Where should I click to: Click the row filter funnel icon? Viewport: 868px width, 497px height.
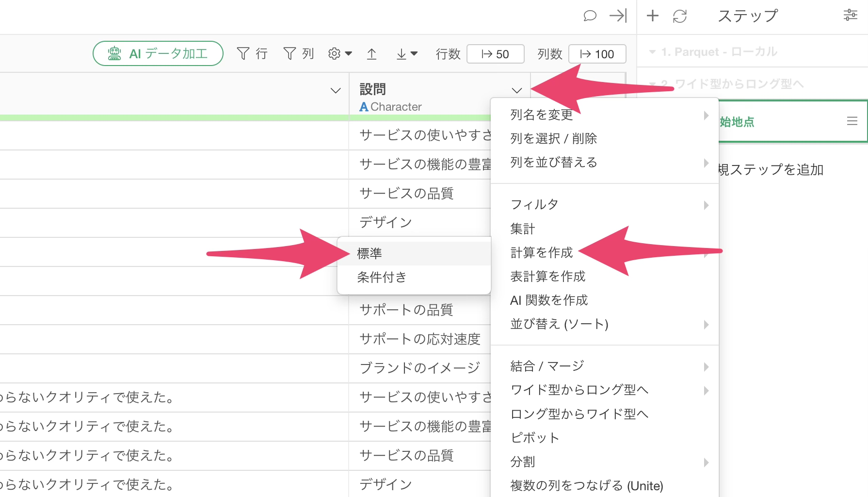(243, 53)
